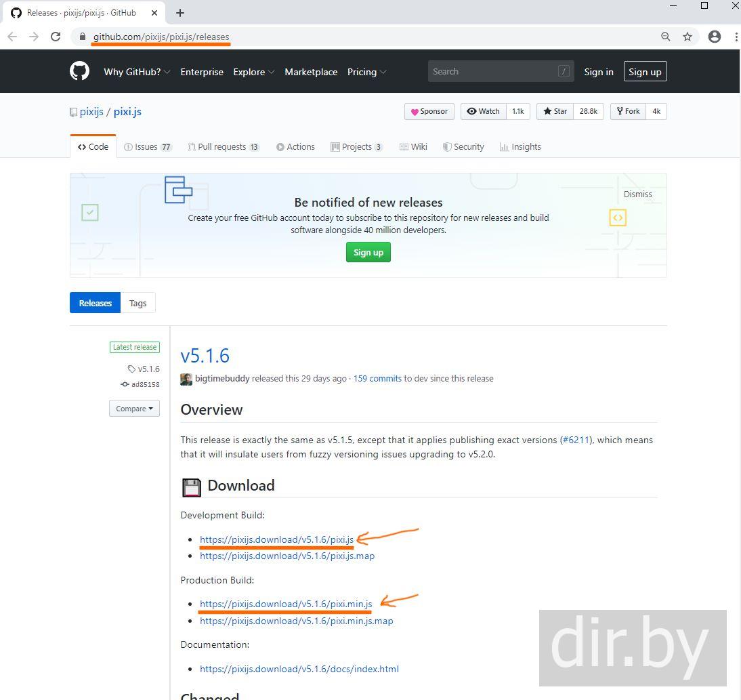
Task: Click bigtimebuddy's avatar image
Action: tap(186, 379)
